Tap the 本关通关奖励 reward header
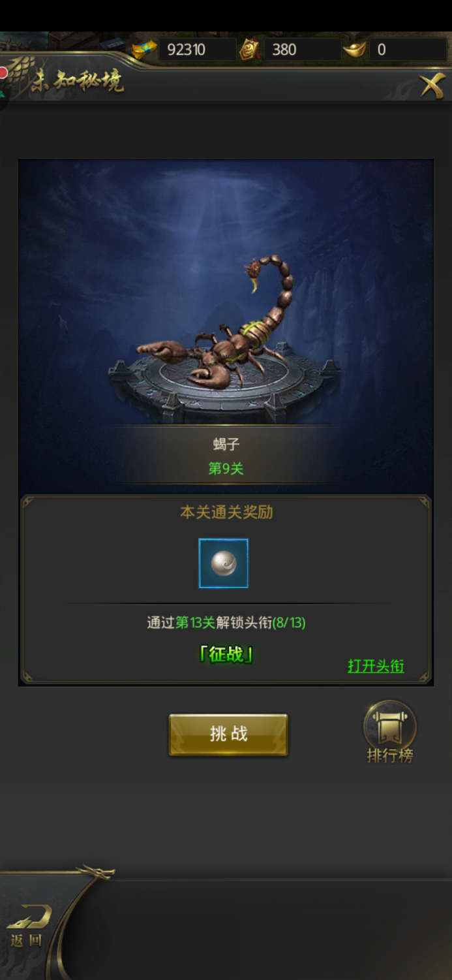This screenshot has width=452, height=980. [x=226, y=512]
